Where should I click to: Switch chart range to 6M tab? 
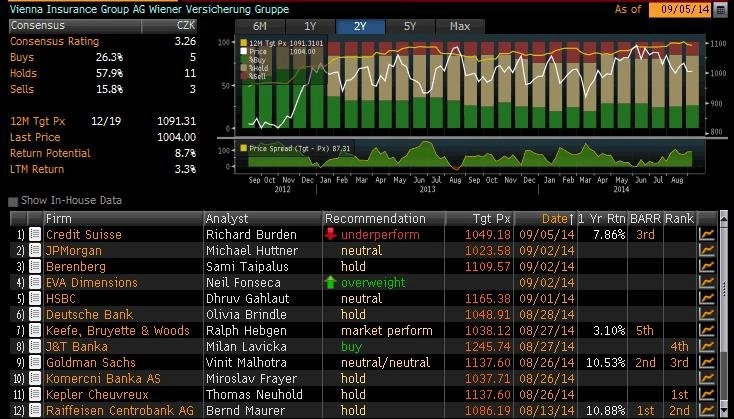tap(260, 27)
